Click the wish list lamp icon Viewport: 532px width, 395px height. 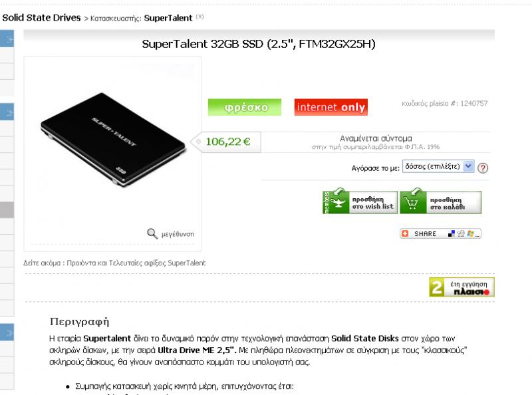tap(338, 202)
